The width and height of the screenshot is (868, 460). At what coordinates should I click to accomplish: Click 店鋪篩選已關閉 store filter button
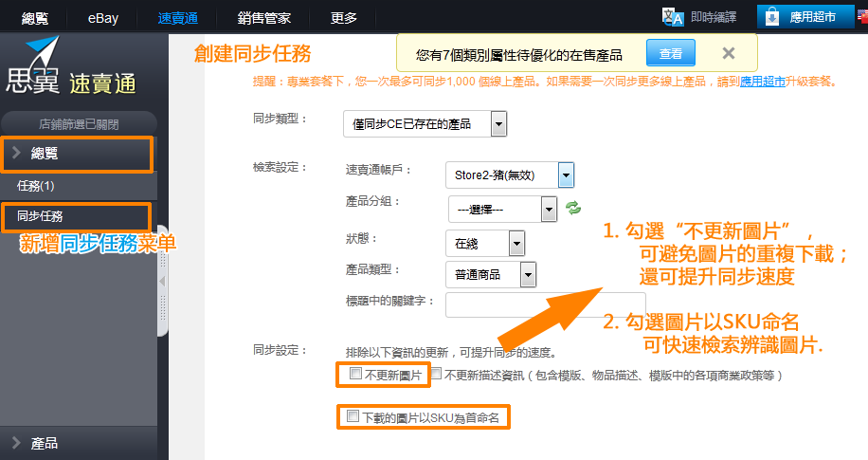79,124
